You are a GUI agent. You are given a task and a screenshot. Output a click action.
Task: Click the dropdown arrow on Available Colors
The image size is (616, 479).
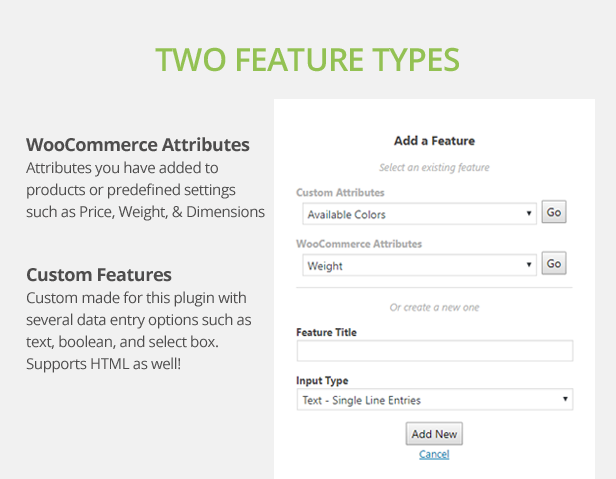[529, 213]
